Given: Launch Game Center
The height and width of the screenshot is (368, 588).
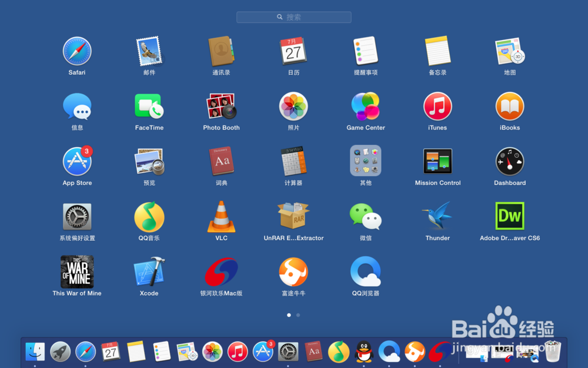Looking at the screenshot, I should tap(366, 107).
